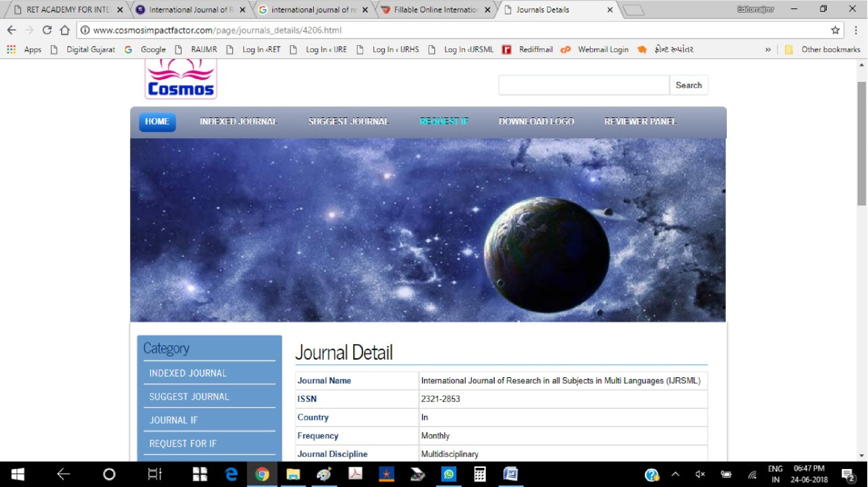Open the Microsoft Edge taskbar icon

coord(231,474)
